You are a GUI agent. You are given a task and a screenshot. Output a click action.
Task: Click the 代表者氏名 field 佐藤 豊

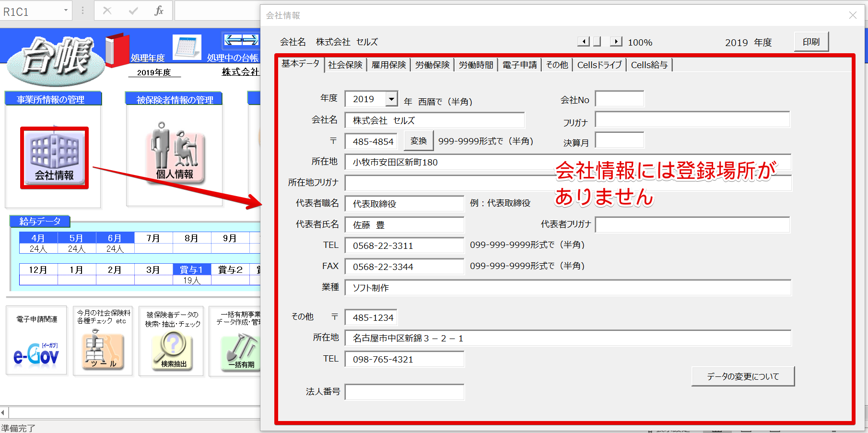coord(404,225)
